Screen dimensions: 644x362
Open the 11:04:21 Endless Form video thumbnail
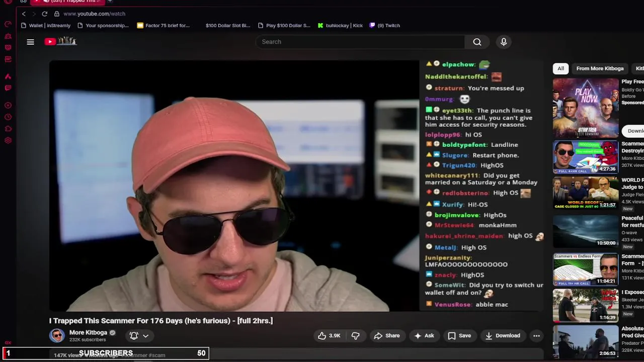pyautogui.click(x=586, y=269)
